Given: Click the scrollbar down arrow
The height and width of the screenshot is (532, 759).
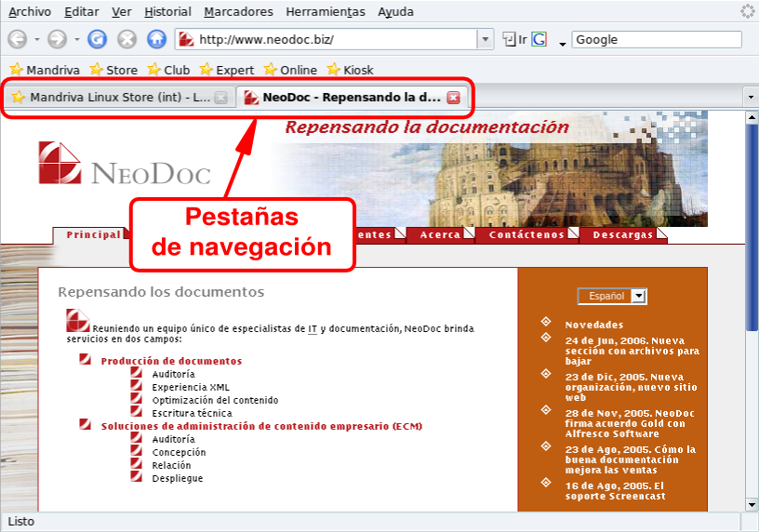Looking at the screenshot, I should [752, 505].
